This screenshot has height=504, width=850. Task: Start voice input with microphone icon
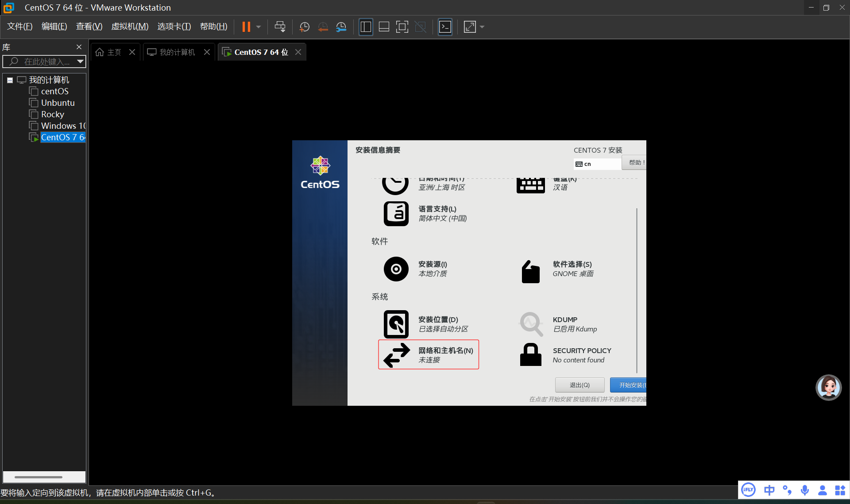[x=805, y=490]
